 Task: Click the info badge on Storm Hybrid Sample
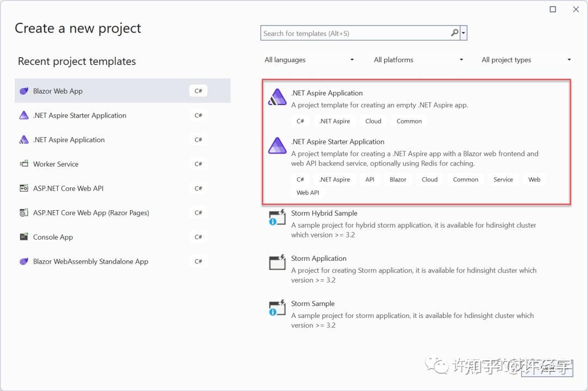tap(272, 222)
